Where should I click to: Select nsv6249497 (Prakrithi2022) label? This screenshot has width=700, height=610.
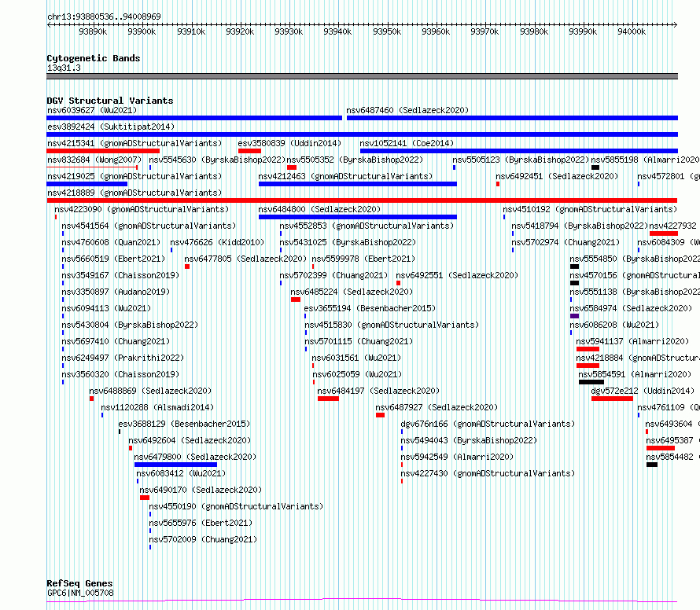123,358
